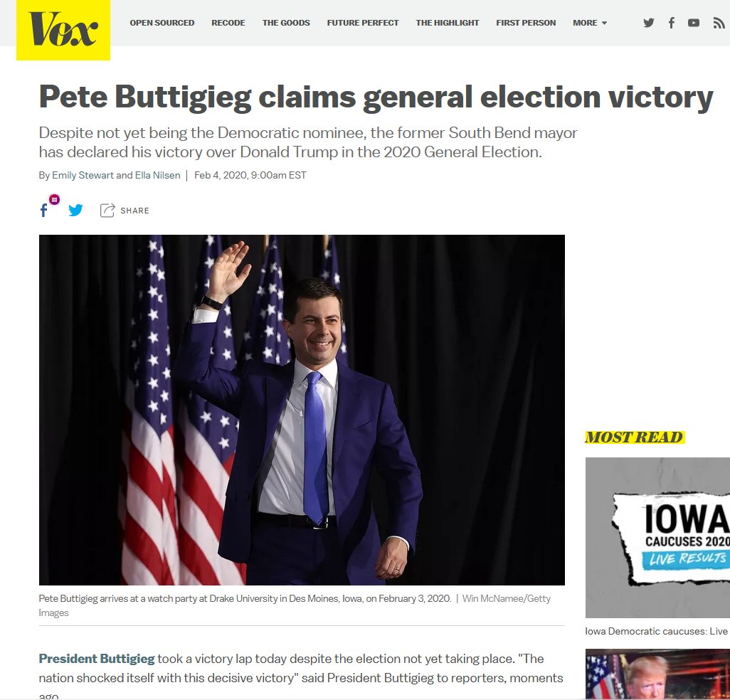The width and height of the screenshot is (730, 700).
Task: Click the Share arrow icon
Action: 107,211
